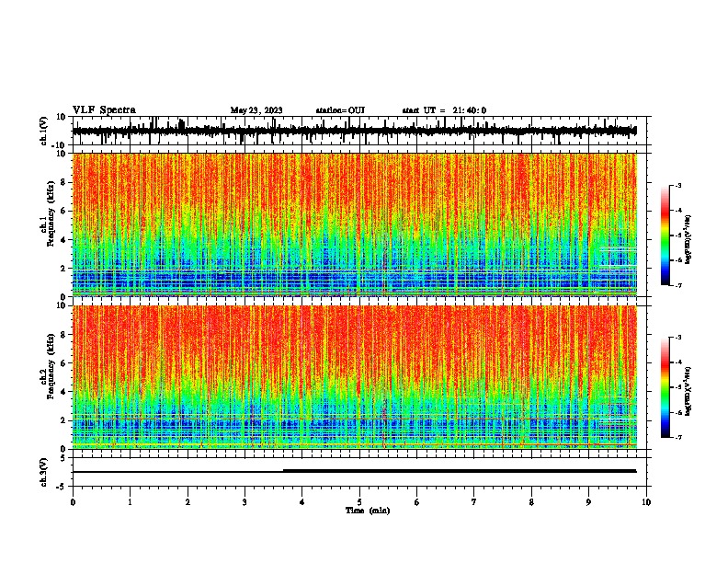Click the ch.1 color bar log(PSD) unit label
Image resolution: width=728 pixels, height=563 pixels.
click(x=688, y=239)
